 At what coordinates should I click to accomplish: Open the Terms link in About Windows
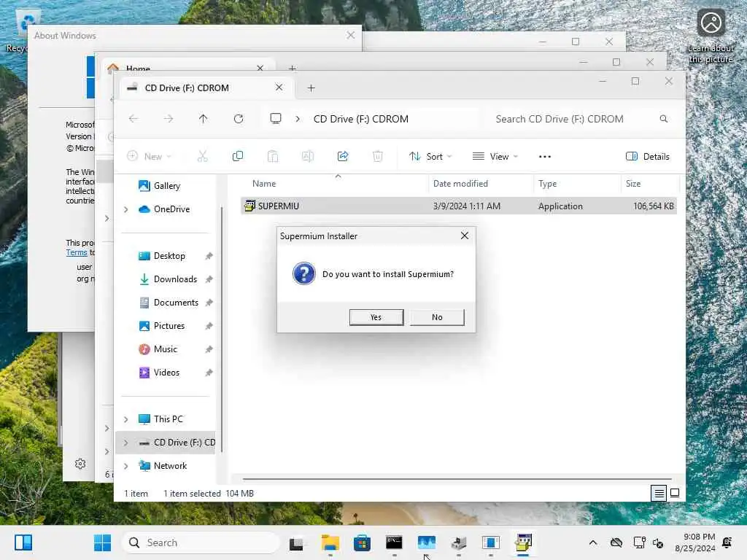click(x=77, y=252)
